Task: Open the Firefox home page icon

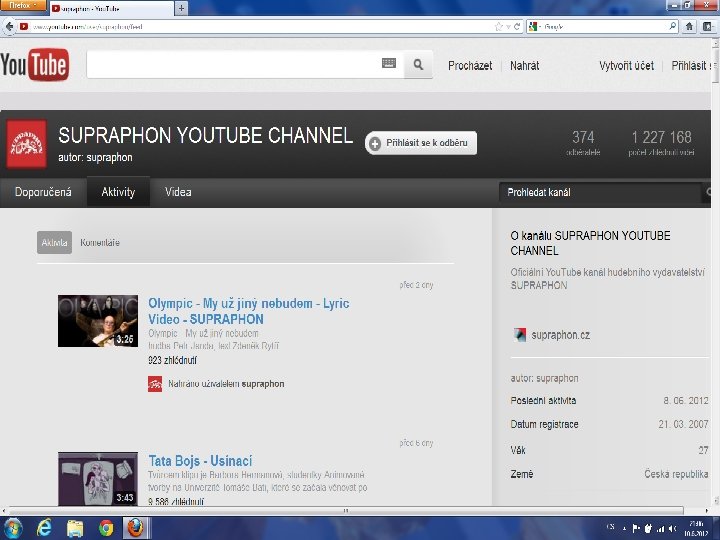Action: (x=689, y=27)
